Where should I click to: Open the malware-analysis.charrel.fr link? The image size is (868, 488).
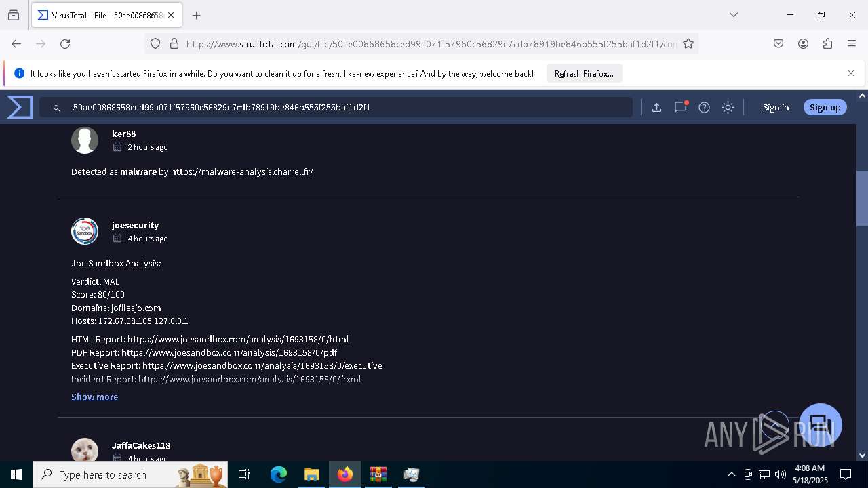click(x=242, y=171)
